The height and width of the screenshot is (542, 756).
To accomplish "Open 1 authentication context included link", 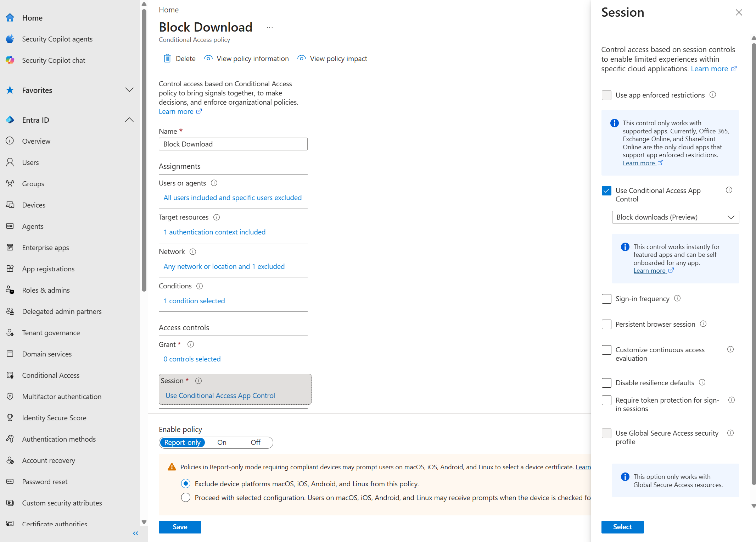I will point(214,232).
